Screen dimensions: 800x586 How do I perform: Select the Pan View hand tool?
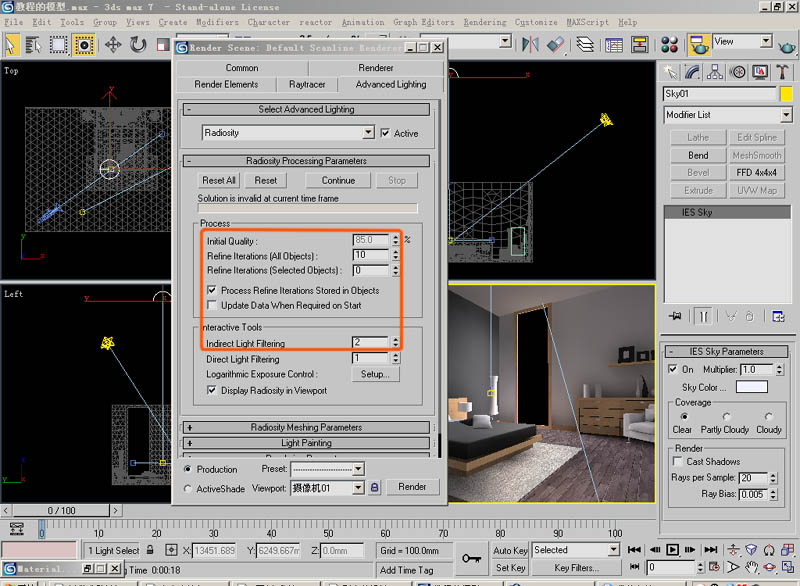pos(751,567)
